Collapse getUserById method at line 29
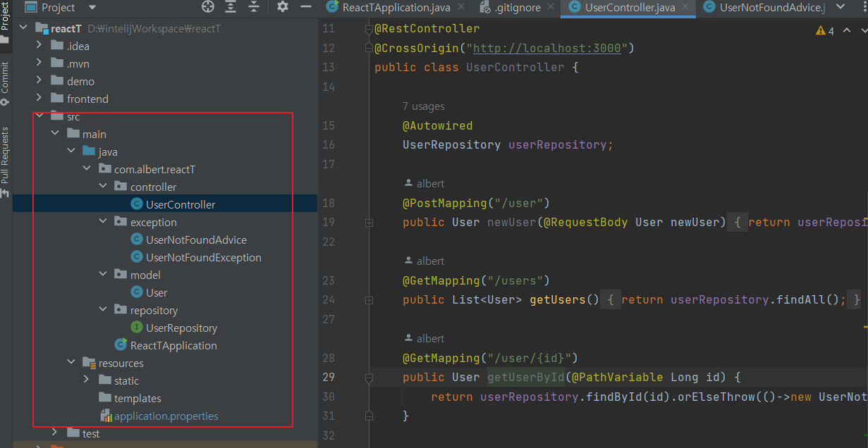 point(368,378)
